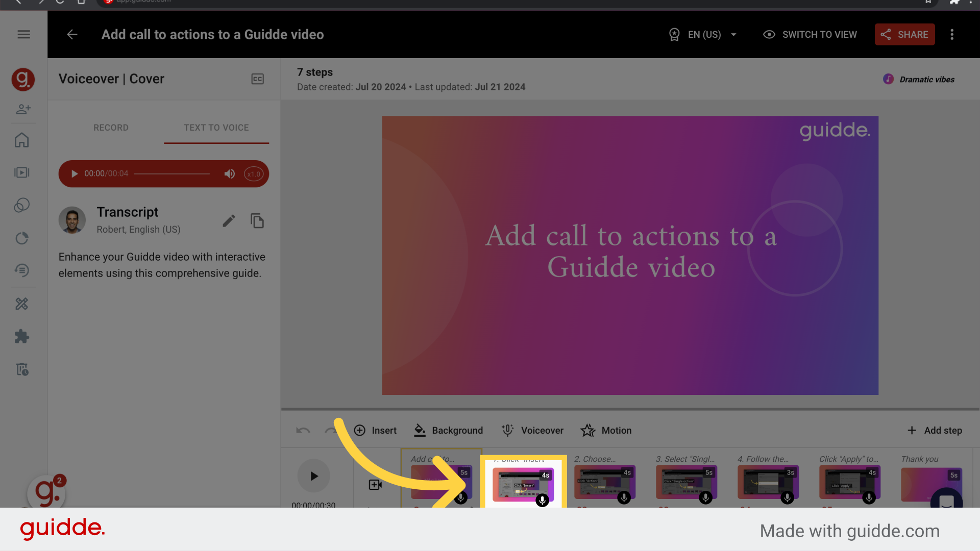
Task: Open the three-dot overflow menu
Action: coord(952,34)
